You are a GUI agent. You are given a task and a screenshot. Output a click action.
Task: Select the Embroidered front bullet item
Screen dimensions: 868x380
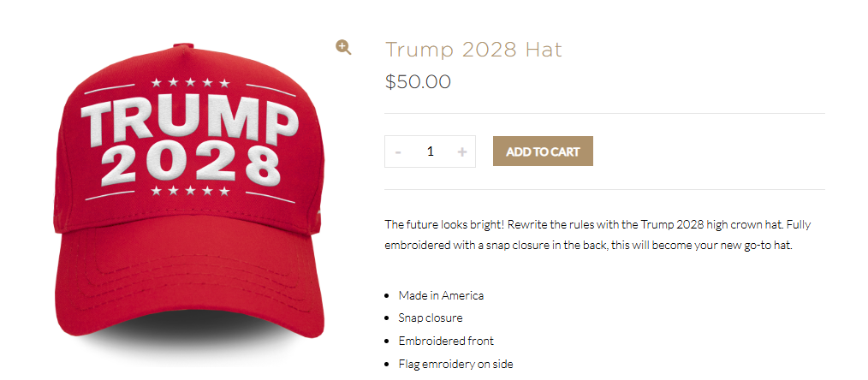(x=446, y=341)
